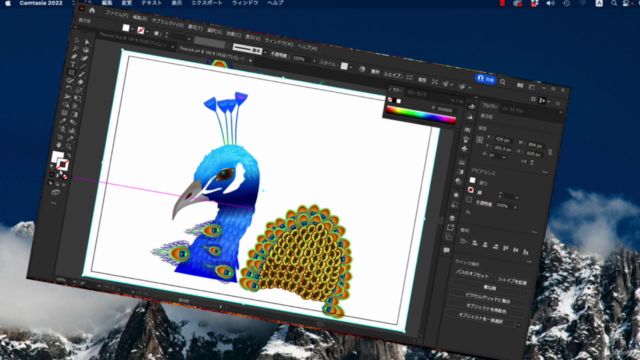Open macOS Spotlight search icon
The width and height of the screenshot is (640, 360).
(x=614, y=3)
